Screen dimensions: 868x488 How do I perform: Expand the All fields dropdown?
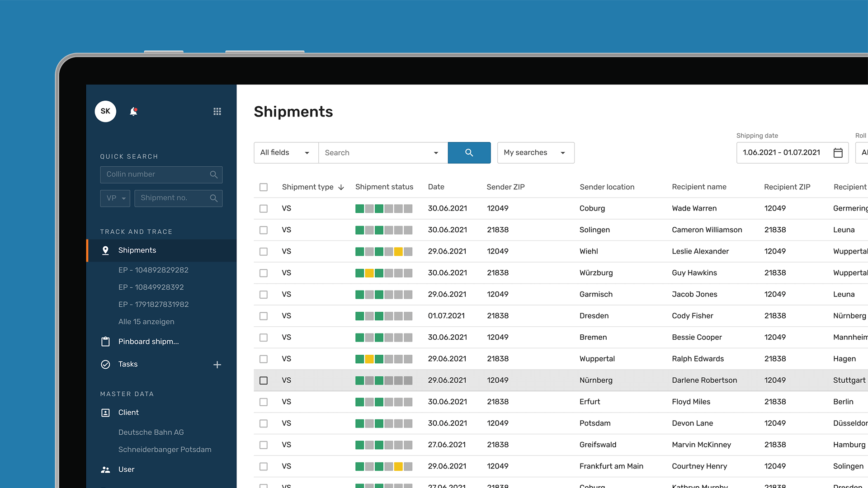tap(286, 153)
